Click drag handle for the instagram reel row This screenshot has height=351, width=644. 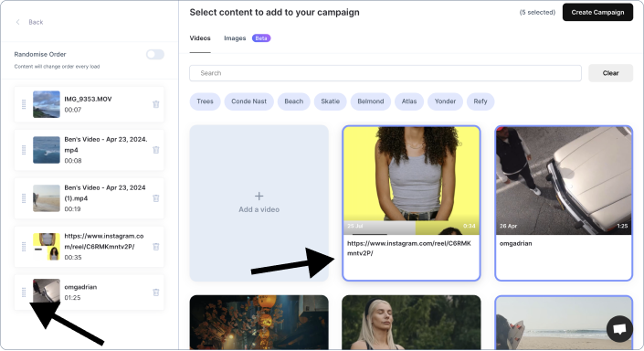(x=24, y=247)
